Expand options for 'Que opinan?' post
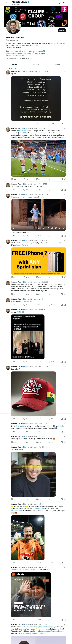The width and height of the screenshot is (72, 644). pyautogui.click(x=65, y=367)
